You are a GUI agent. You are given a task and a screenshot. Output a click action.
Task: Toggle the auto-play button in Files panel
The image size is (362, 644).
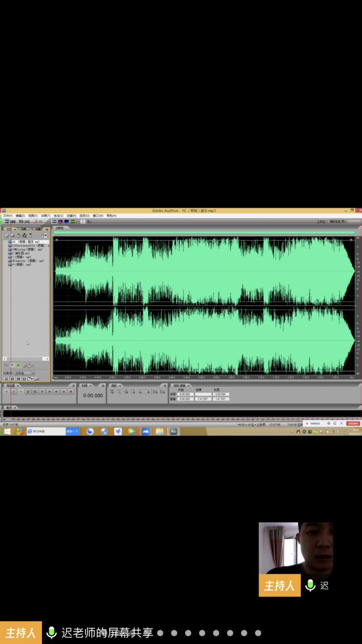pyautogui.click(x=18, y=366)
